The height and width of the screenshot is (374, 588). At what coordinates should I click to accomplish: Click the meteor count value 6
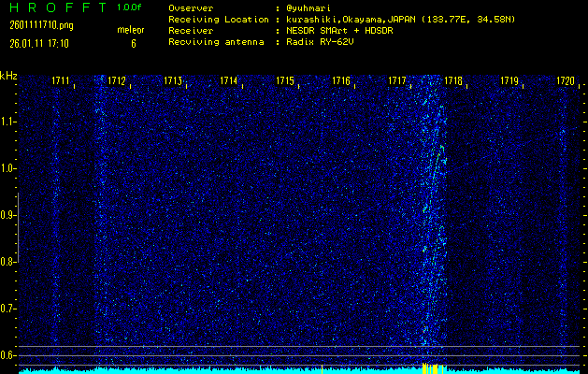click(133, 43)
